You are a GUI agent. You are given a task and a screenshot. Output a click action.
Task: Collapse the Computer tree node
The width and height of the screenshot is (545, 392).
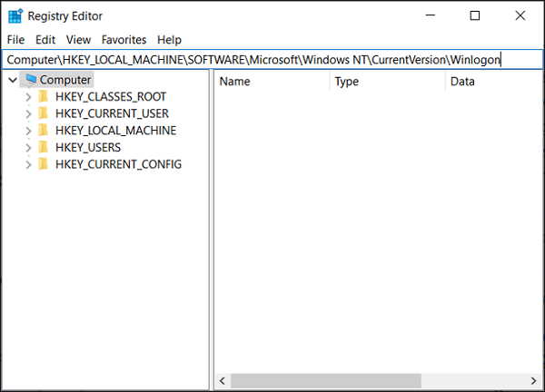click(x=12, y=80)
